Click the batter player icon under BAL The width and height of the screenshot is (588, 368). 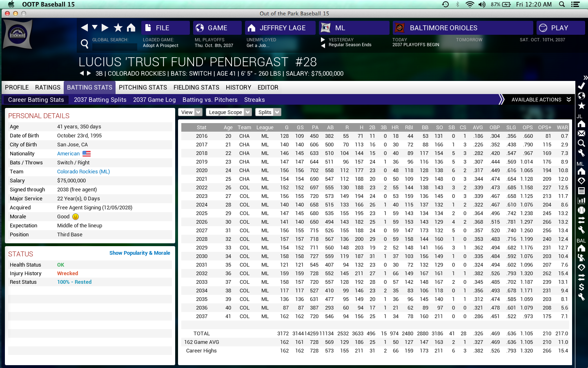point(581,258)
